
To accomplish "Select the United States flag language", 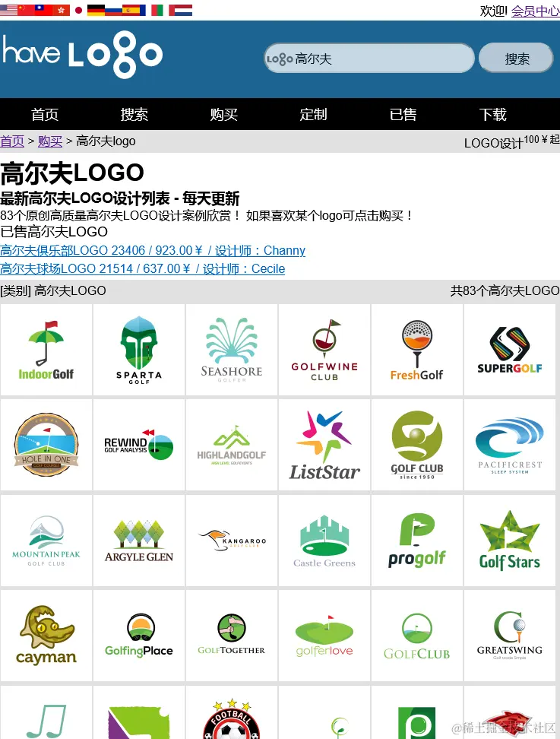I will [x=8, y=10].
